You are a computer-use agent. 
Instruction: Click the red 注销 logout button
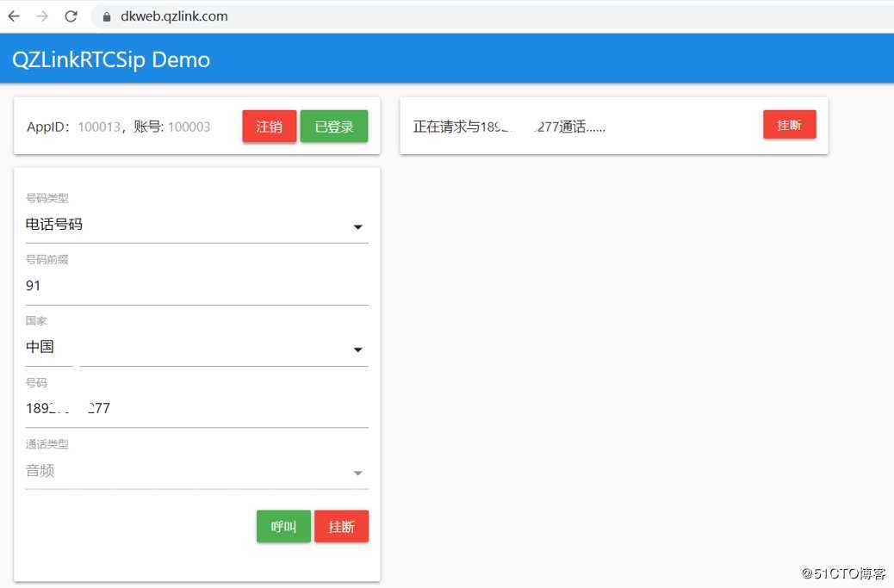tap(269, 126)
